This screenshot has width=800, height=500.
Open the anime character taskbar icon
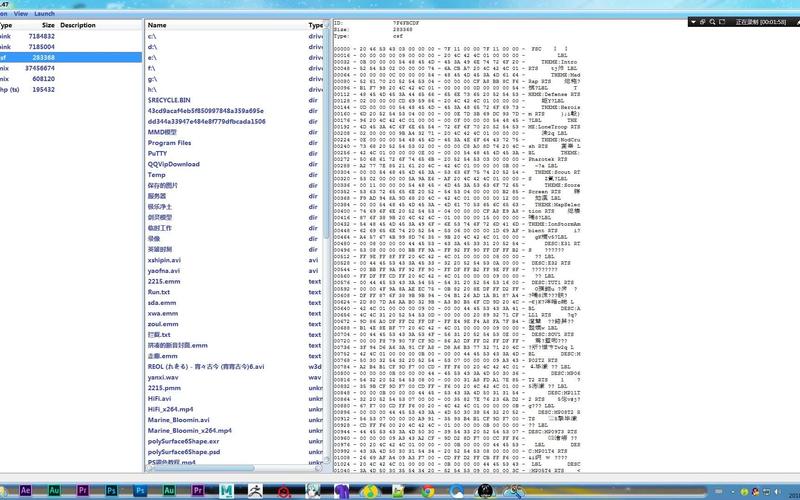[313, 491]
